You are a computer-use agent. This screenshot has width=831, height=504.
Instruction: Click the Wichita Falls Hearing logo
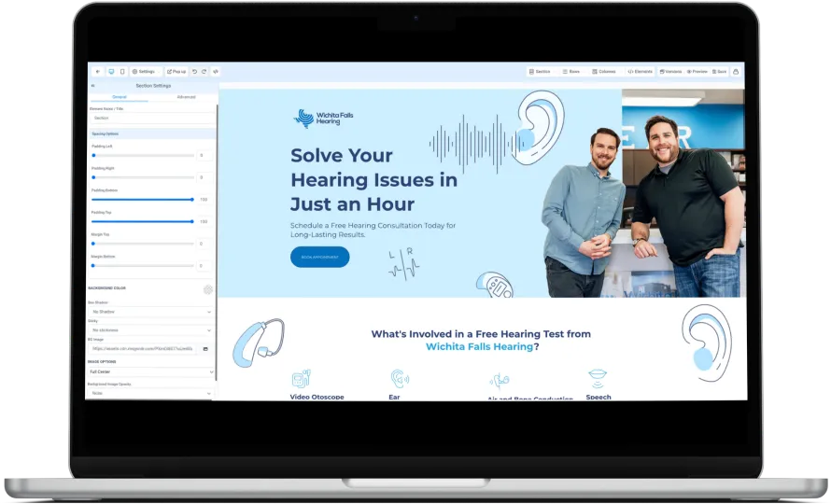pos(323,119)
